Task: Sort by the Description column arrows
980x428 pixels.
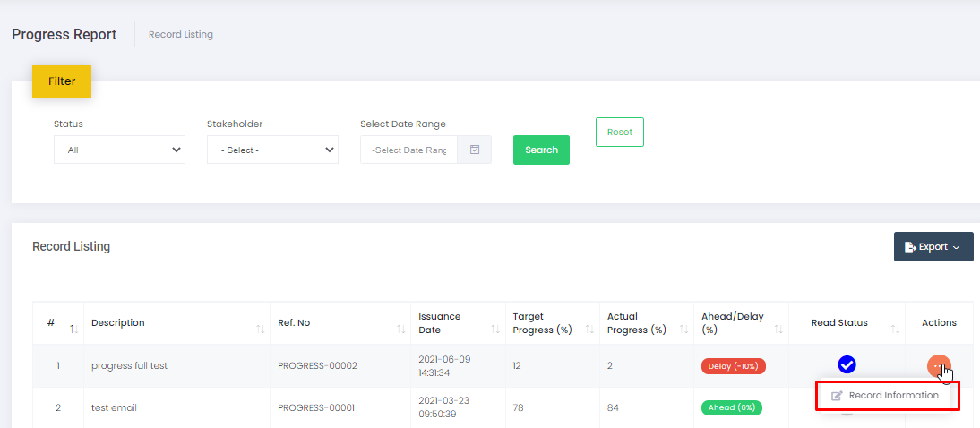Action: click(x=261, y=330)
